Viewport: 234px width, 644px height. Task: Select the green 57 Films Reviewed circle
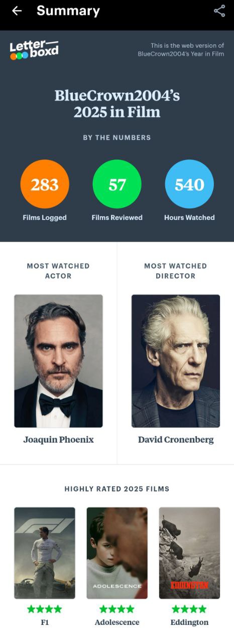pyautogui.click(x=117, y=184)
